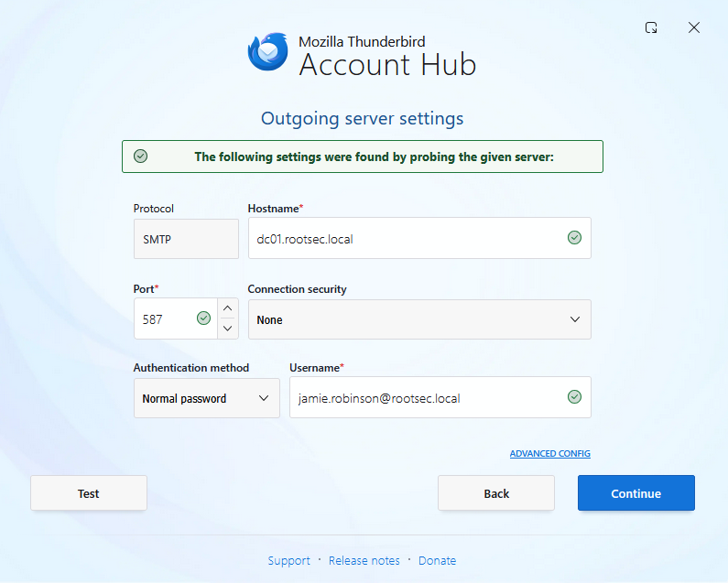
Task: Click the 'Outgoing server settings' heading
Action: (362, 119)
